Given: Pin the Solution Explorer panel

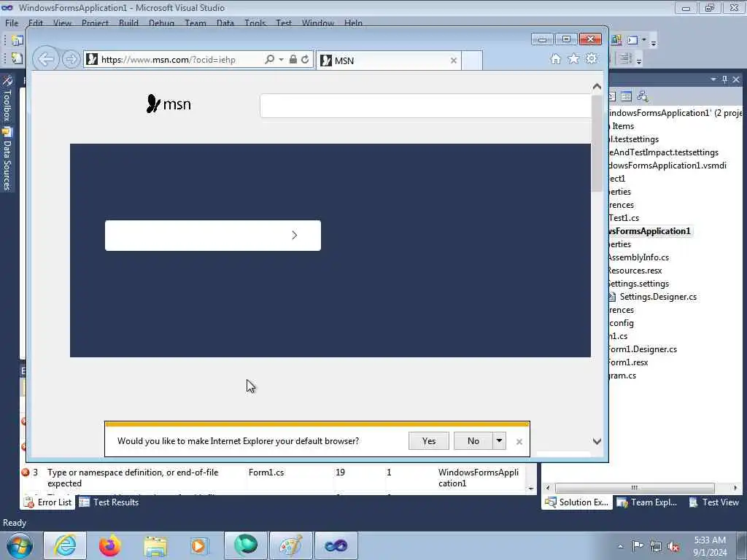Looking at the screenshot, I should tap(724, 79).
